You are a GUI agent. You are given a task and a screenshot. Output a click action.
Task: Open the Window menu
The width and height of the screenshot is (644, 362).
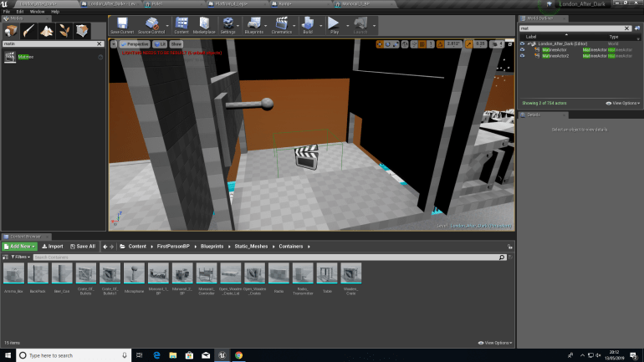tap(37, 12)
